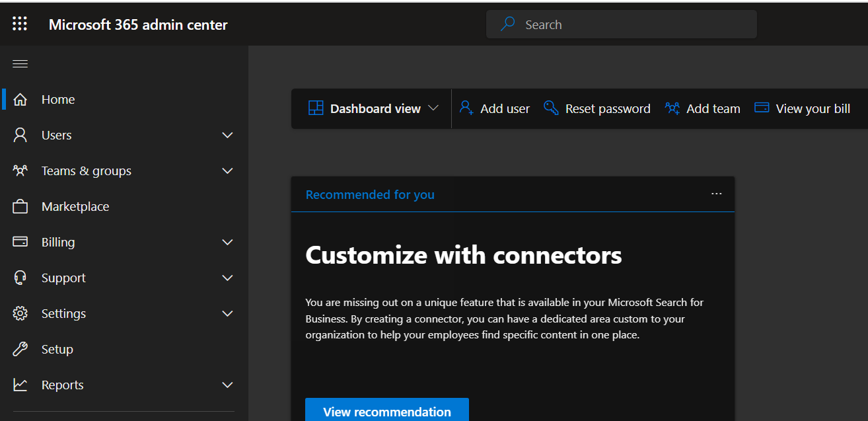Expand the Reports chevron
The height and width of the screenshot is (421, 868).
tap(228, 385)
